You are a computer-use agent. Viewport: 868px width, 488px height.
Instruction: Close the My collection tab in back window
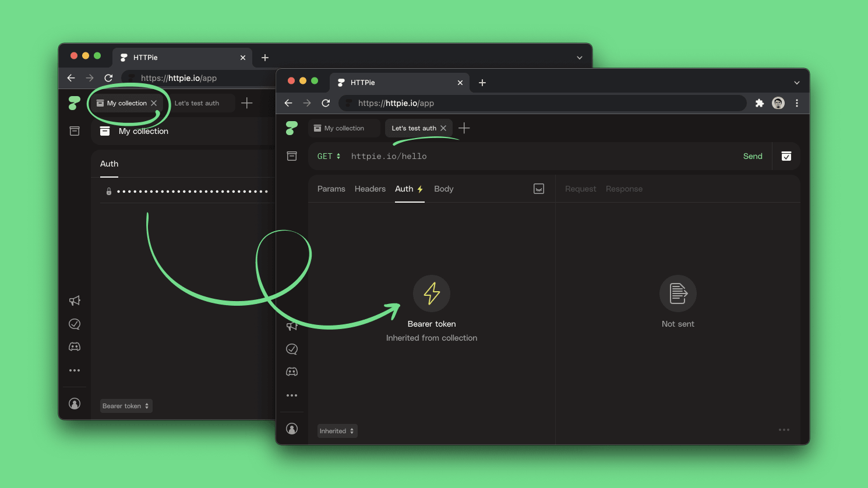coord(154,103)
